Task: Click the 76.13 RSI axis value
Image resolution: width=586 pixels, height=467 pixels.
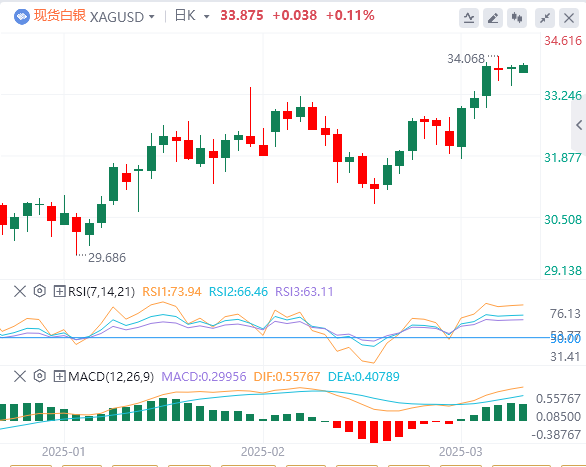Action: pyautogui.click(x=565, y=314)
